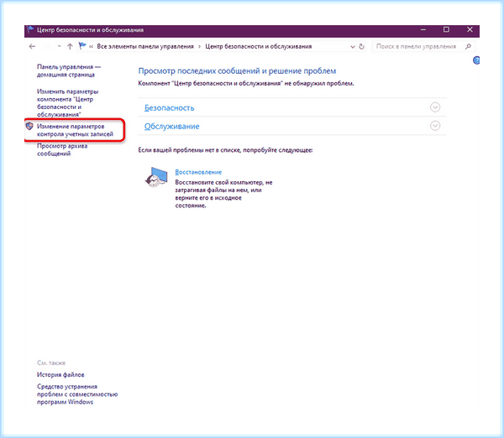
Task: Click the search magnifier icon
Action: pyautogui.click(x=468, y=46)
